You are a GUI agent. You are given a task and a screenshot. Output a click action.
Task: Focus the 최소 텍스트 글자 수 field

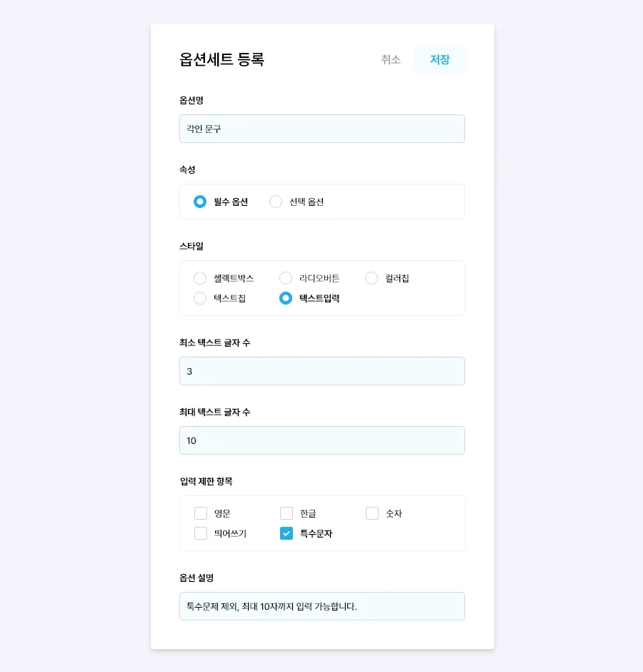pos(321,371)
